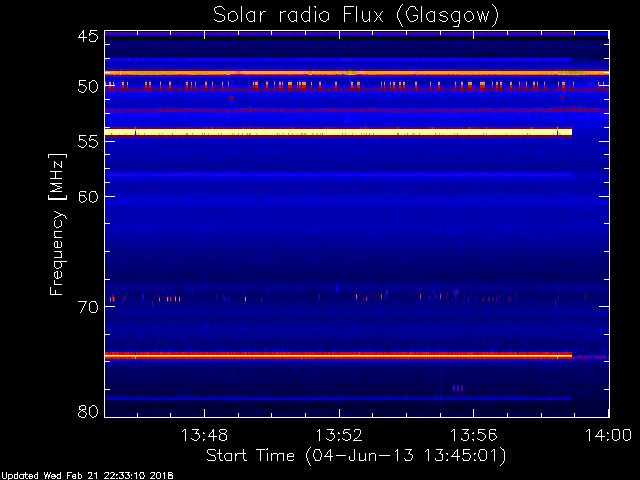Click the red-yellow emission band near 74 MHz
Screen dimensions: 640x480
(338, 356)
